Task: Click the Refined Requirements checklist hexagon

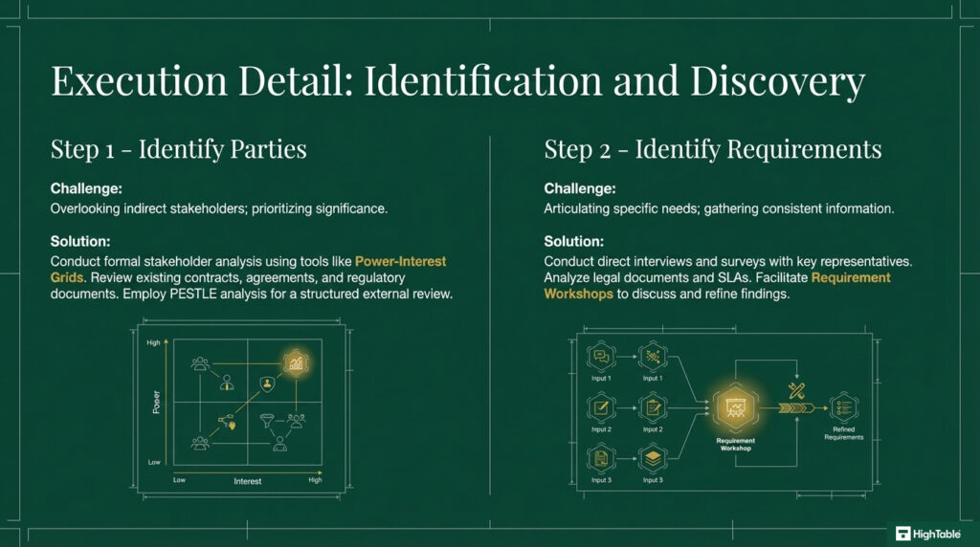Action: (x=843, y=408)
